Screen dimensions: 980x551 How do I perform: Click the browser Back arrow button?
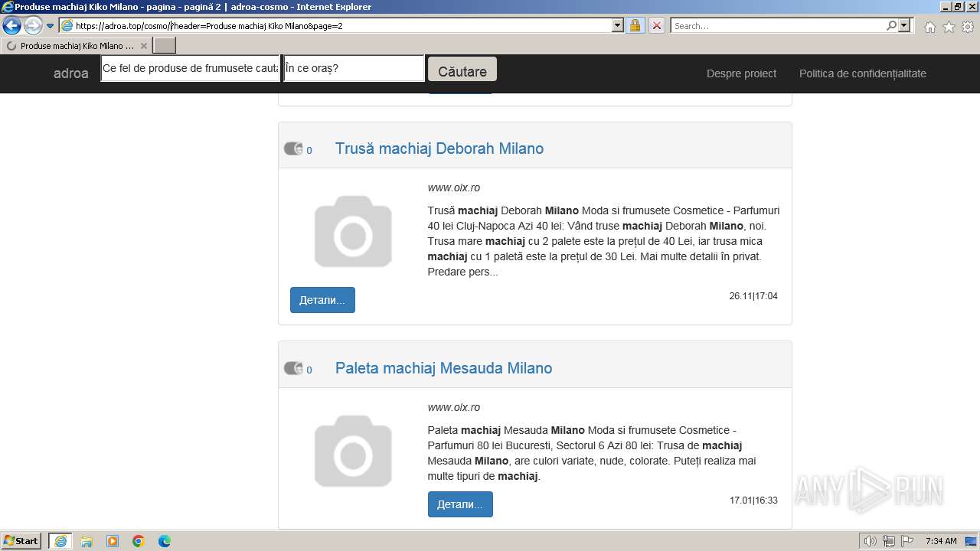(11, 26)
